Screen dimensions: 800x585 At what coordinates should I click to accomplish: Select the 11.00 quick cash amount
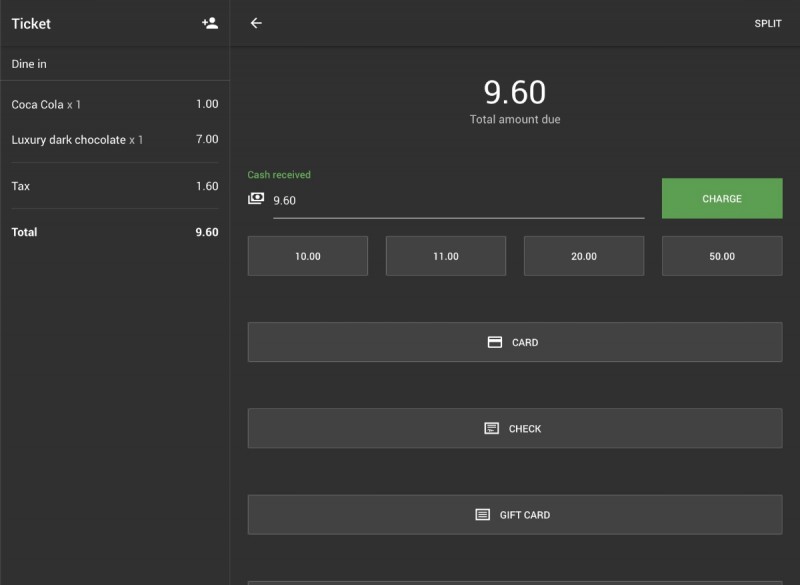tap(445, 255)
